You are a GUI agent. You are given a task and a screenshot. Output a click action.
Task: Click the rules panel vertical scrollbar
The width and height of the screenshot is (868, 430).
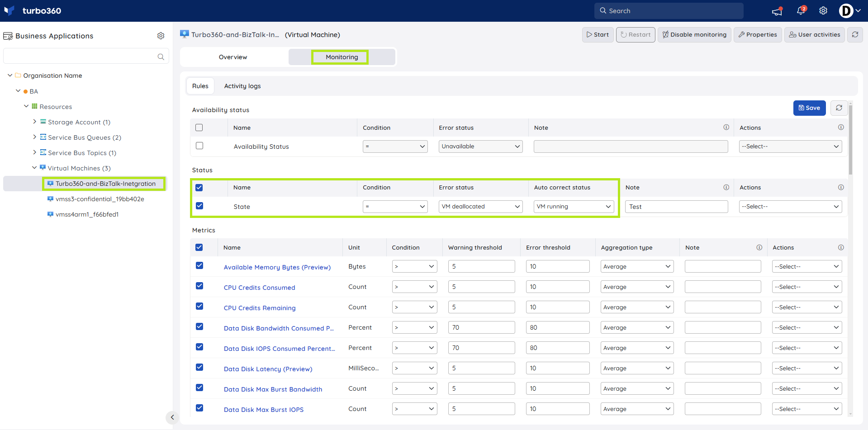(x=850, y=140)
